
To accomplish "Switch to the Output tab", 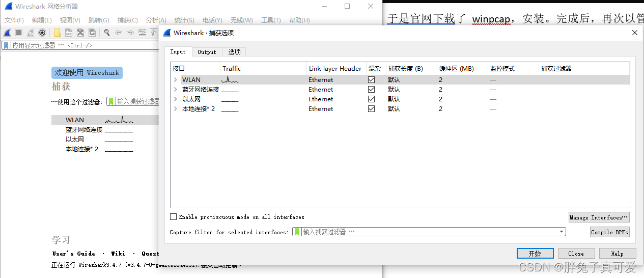I will click(207, 52).
